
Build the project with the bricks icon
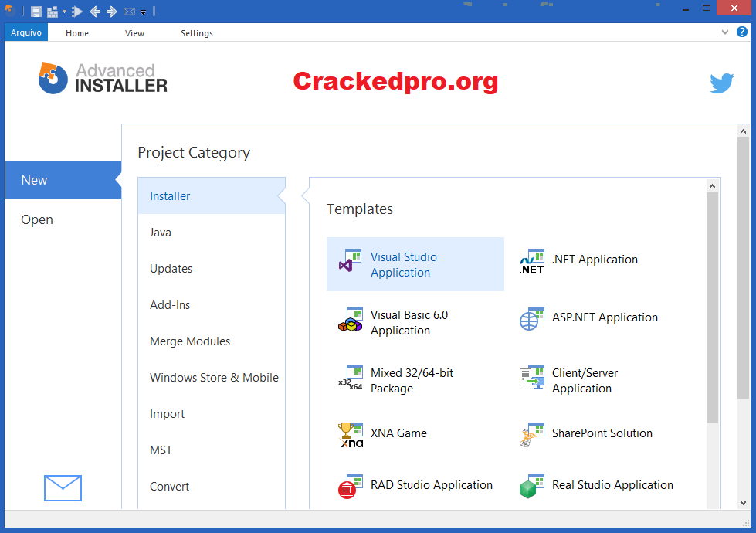coord(53,11)
